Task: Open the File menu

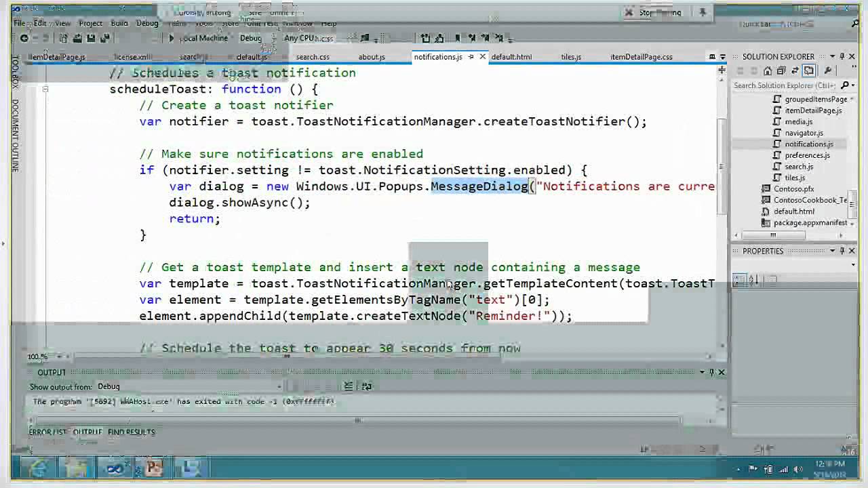Action: (20, 23)
